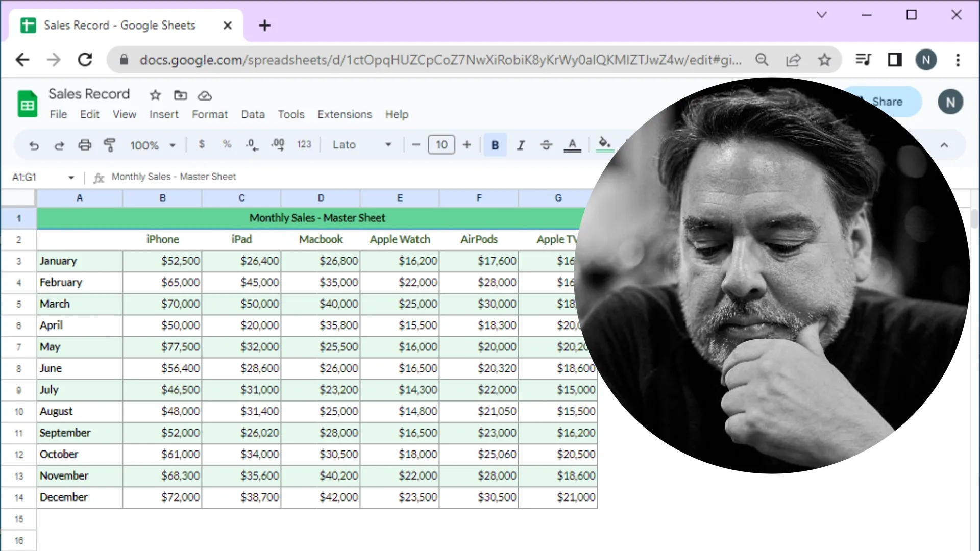Toggle Strikethrough formatting

[546, 145]
